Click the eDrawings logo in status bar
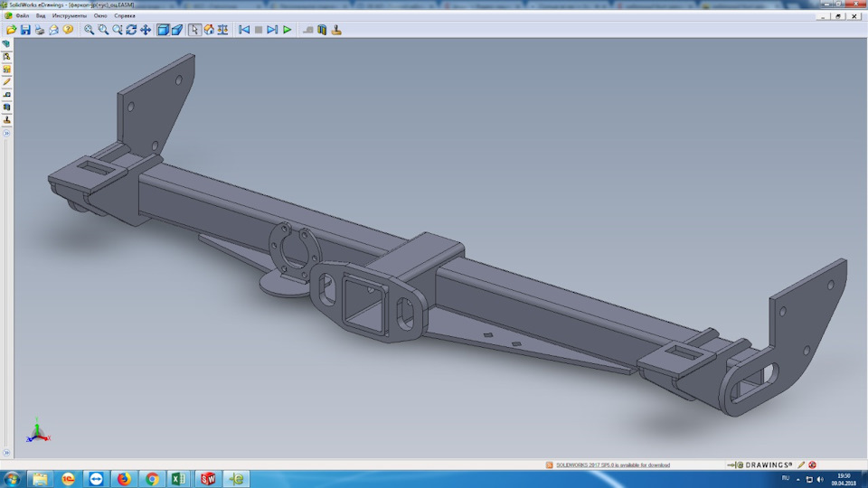 [x=760, y=465]
